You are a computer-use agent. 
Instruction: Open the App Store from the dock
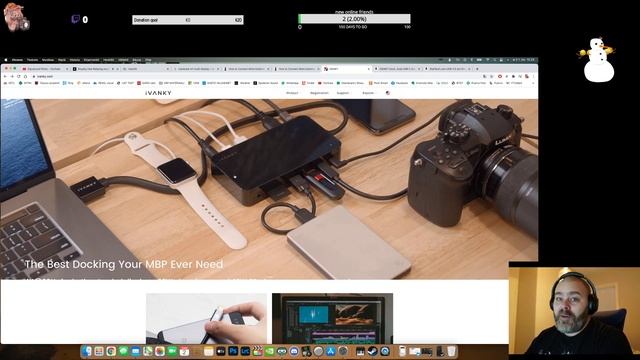[x=331, y=351]
